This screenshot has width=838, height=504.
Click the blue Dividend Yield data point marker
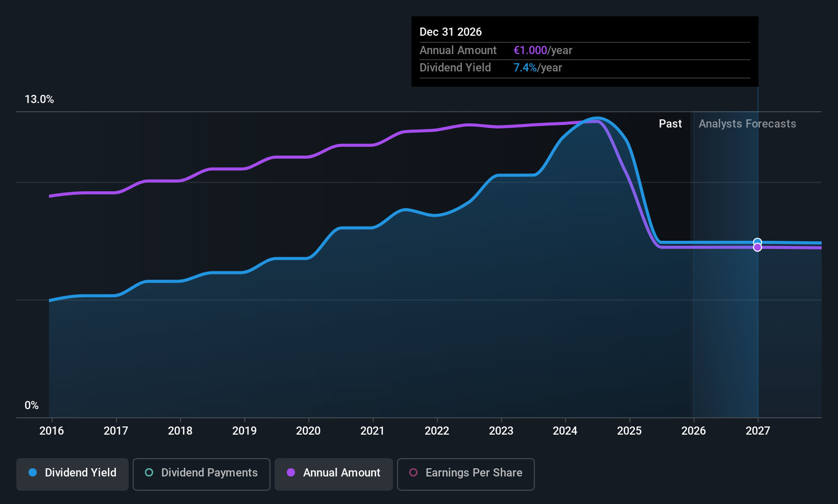(x=757, y=242)
